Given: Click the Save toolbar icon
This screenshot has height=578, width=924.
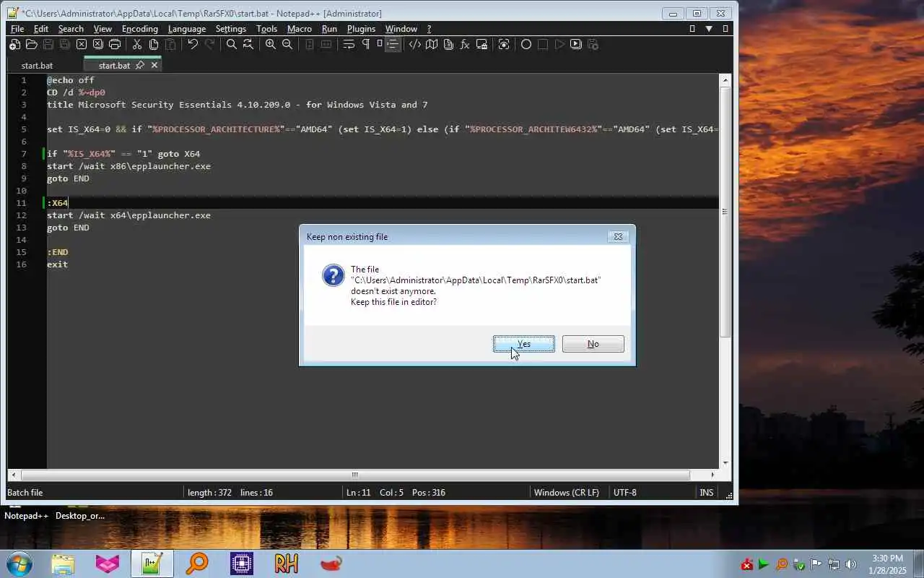Looking at the screenshot, I should point(48,44).
